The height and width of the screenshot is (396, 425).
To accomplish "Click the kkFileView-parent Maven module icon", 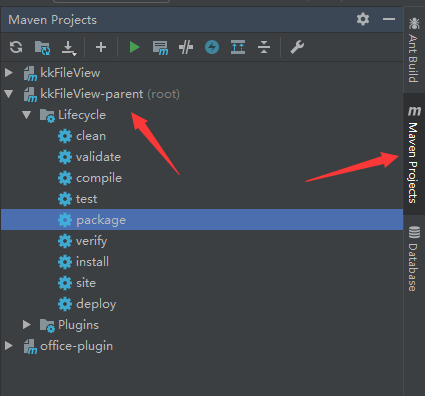I will click(x=30, y=95).
